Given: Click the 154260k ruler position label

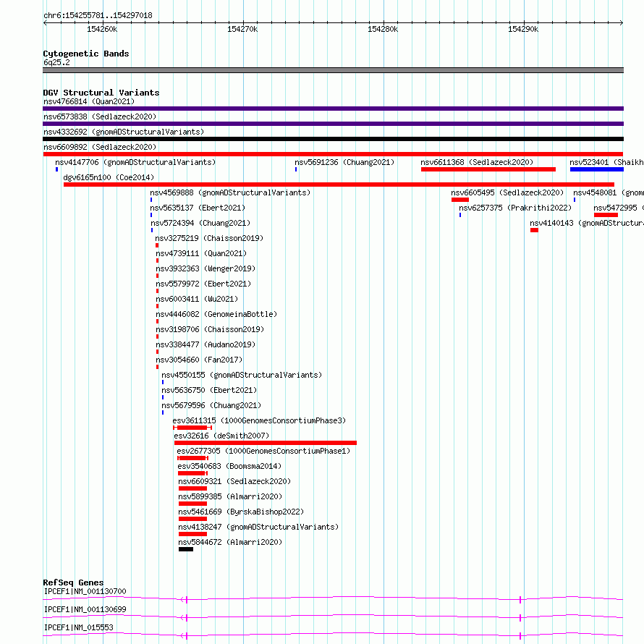Looking at the screenshot, I should click(x=102, y=29).
